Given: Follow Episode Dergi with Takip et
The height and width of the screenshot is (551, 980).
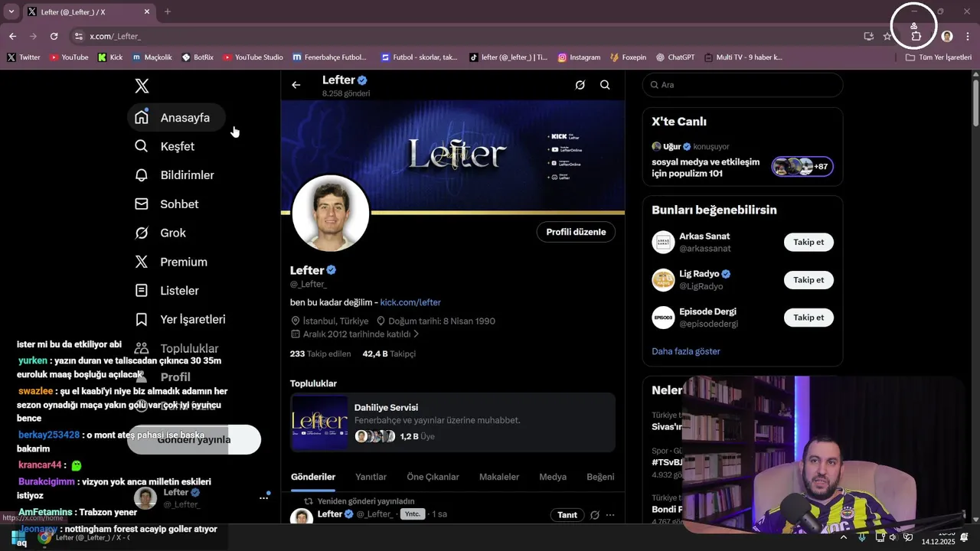Looking at the screenshot, I should pos(808,317).
